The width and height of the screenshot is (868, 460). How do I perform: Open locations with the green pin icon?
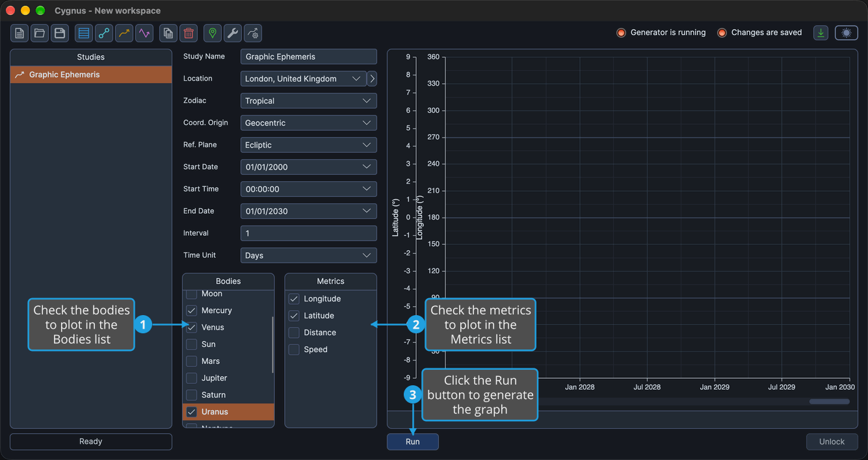[213, 33]
